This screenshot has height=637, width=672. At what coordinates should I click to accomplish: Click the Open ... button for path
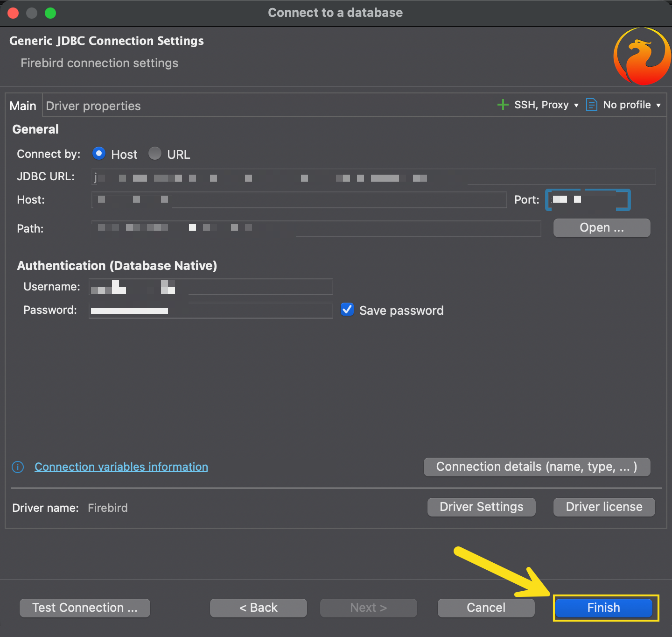[x=602, y=228]
